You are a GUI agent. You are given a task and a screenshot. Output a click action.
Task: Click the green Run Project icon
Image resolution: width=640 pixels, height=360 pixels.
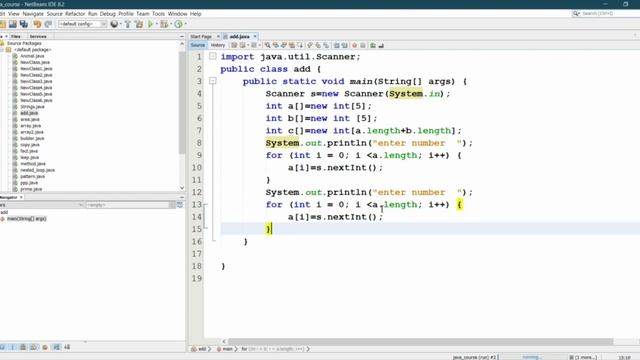[x=150, y=24]
